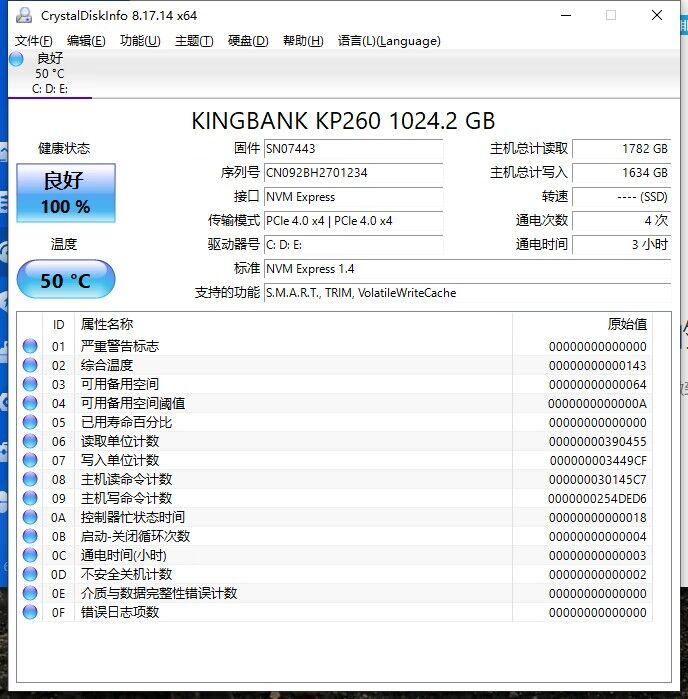Screen dimensions: 688x699
Task: Click the 属性名称 column header
Action: (x=293, y=325)
